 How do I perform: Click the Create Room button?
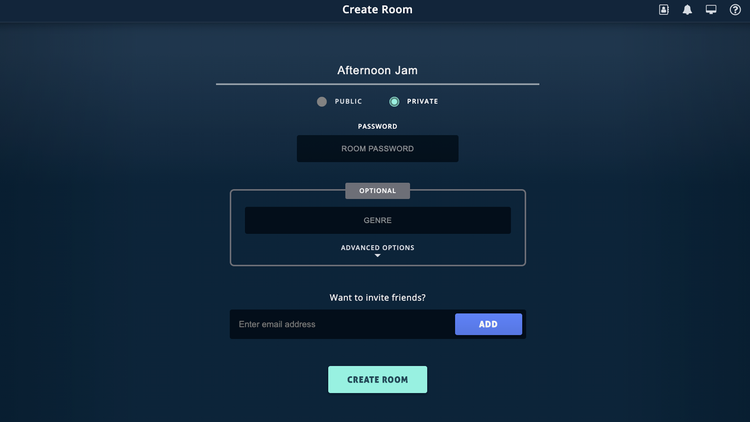coord(377,379)
